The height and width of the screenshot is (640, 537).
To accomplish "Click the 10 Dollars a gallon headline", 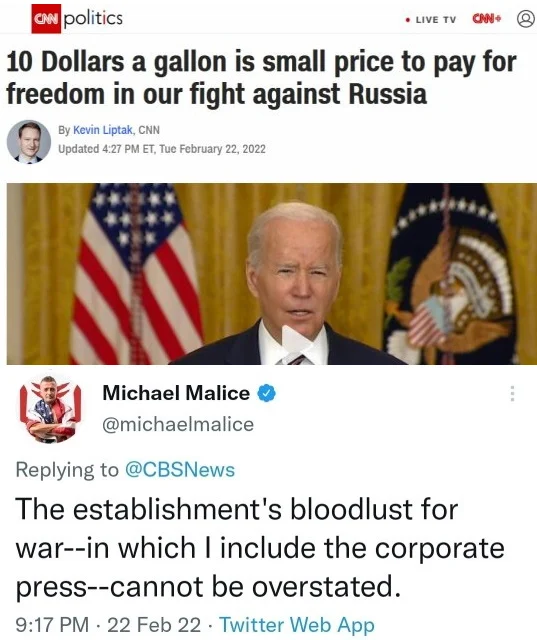I will (261, 78).
